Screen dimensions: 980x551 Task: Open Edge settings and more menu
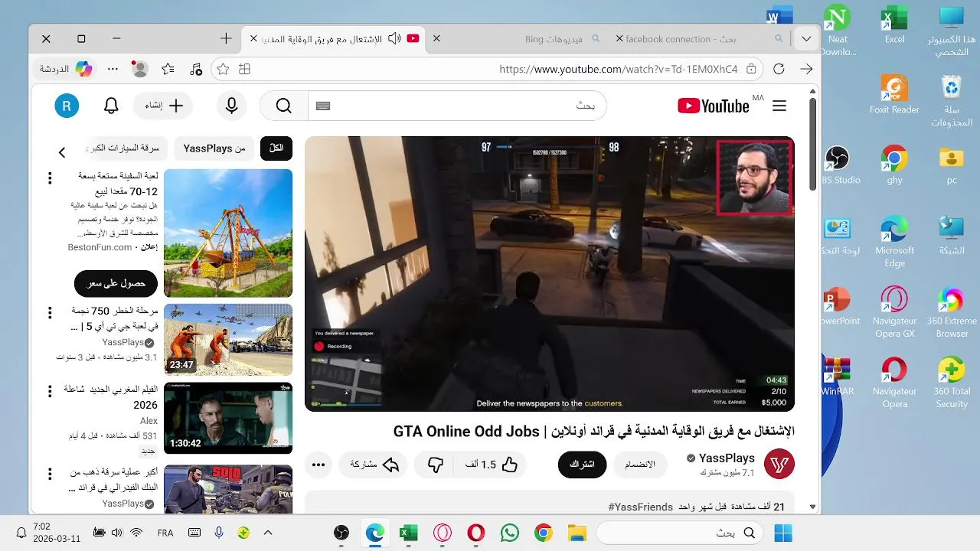(x=113, y=69)
